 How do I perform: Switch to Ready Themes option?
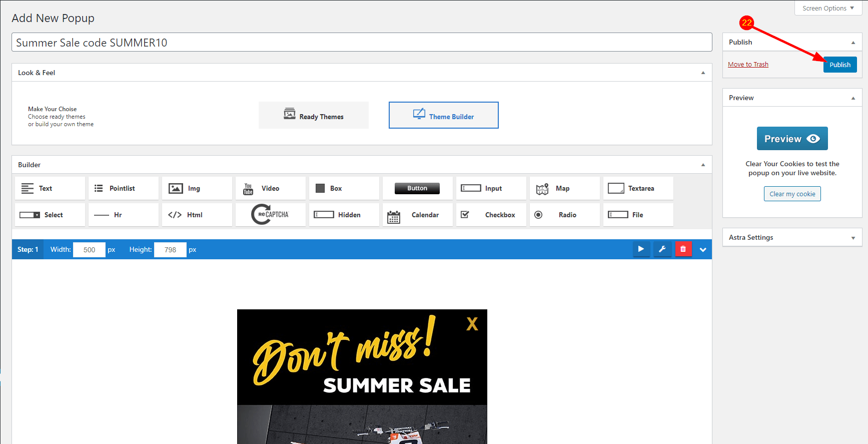coord(314,116)
